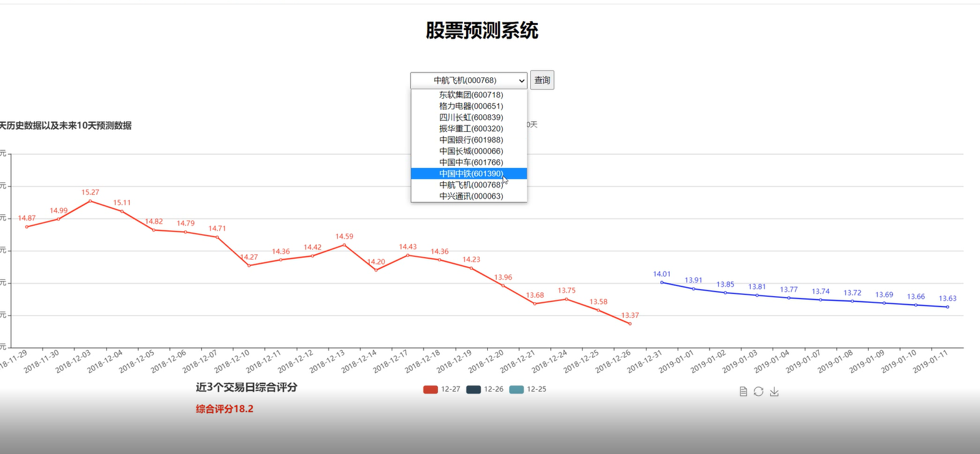The width and height of the screenshot is (980, 454).
Task: Select 中国中车(601766) option
Action: (469, 162)
